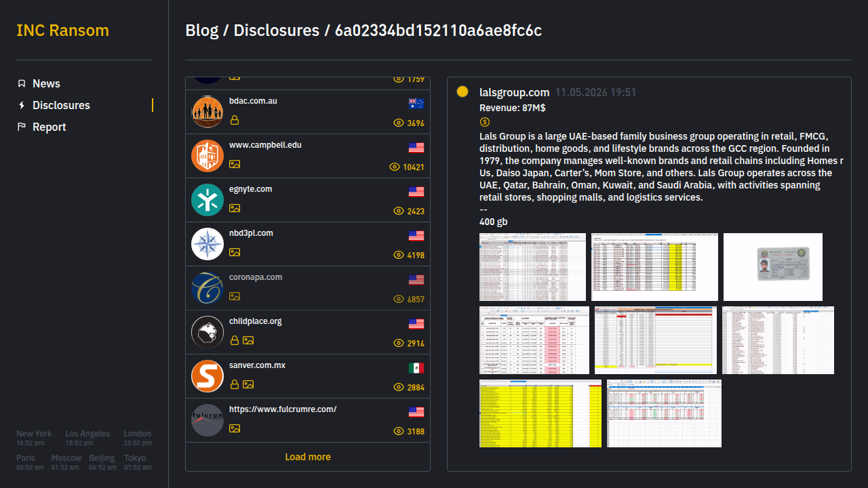Open the Report menu item
The width and height of the screenshot is (868, 488).
pos(50,127)
